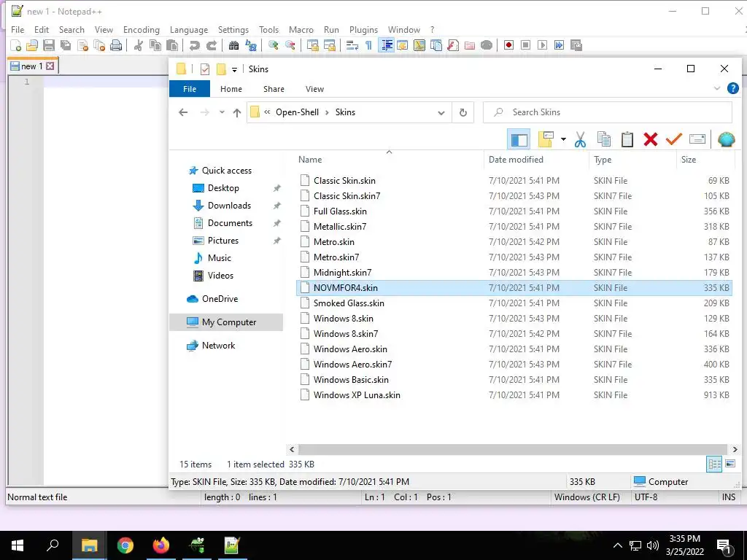Click the Properties checkmark in Explorer title bar
The image size is (747, 560).
pos(205,69)
